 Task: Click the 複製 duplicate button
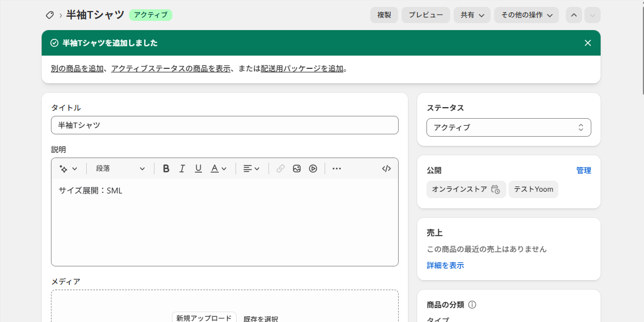[384, 15]
